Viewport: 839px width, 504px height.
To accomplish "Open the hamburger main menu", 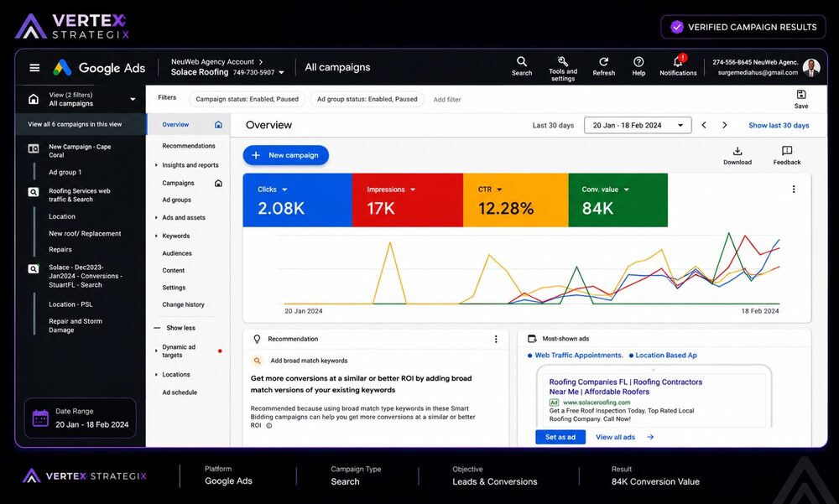I will coord(34,67).
